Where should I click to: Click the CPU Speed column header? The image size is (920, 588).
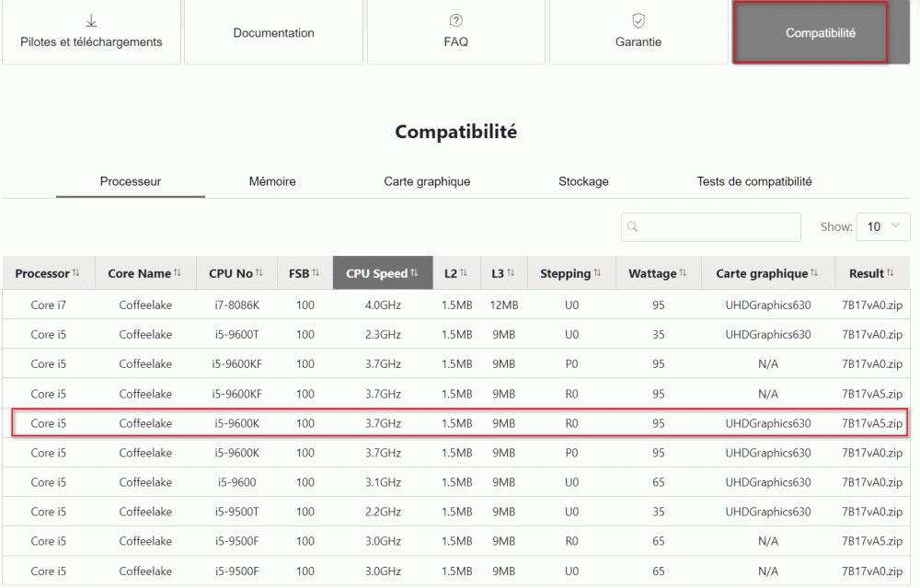tap(376, 273)
